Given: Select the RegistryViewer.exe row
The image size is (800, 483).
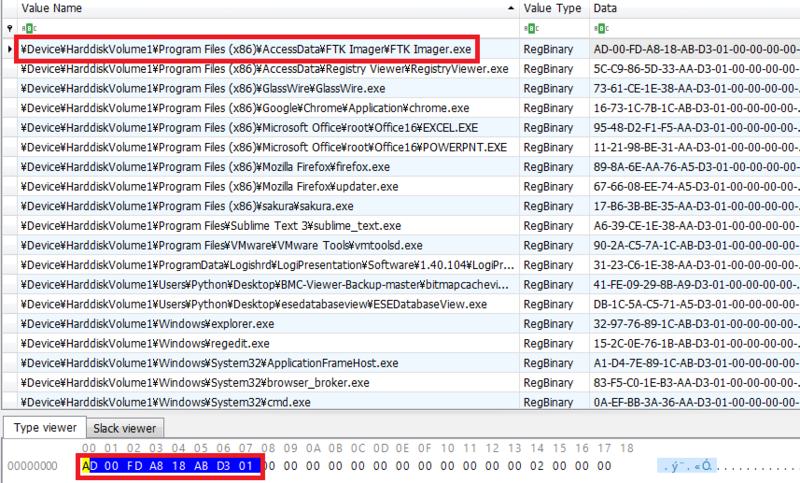Looking at the screenshot, I should click(x=401, y=69).
